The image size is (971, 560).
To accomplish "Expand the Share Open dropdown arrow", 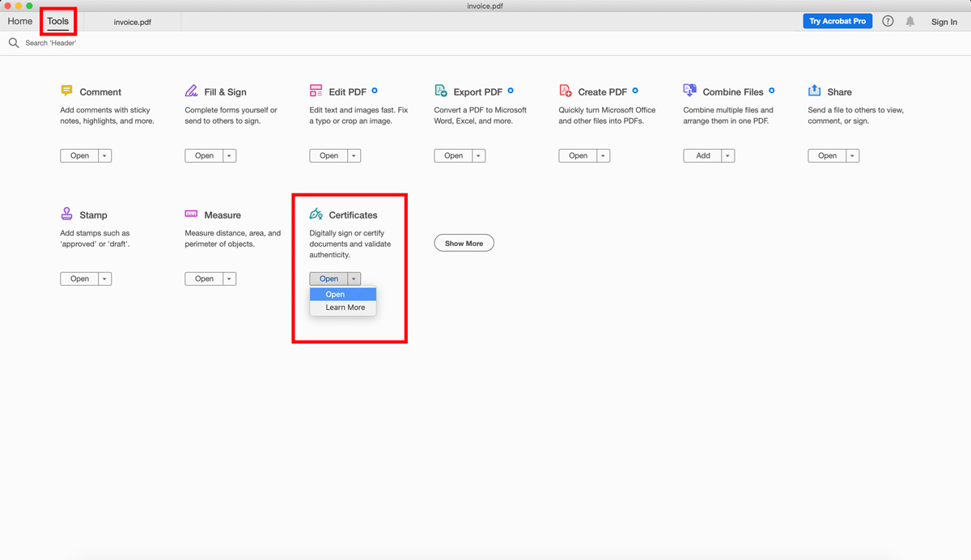I will (853, 155).
